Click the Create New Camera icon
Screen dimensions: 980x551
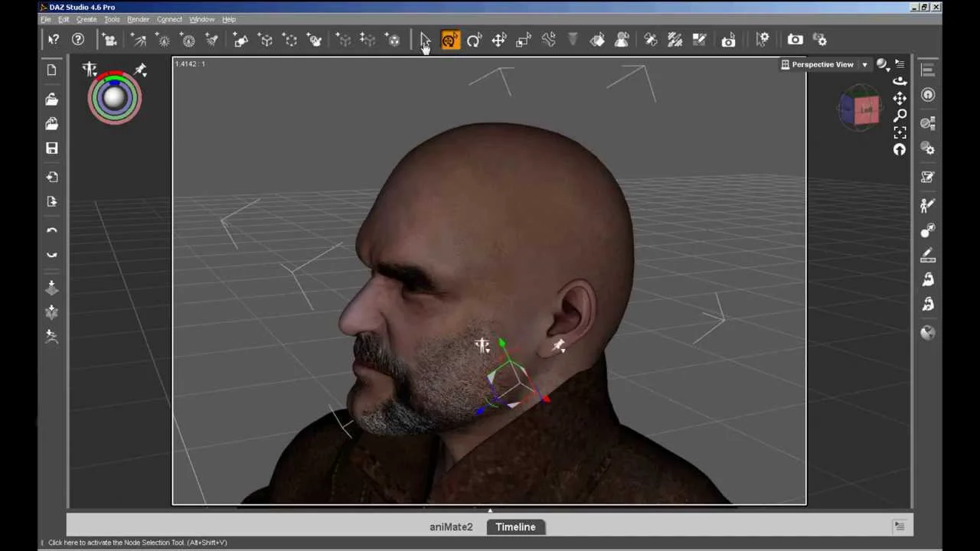109,40
